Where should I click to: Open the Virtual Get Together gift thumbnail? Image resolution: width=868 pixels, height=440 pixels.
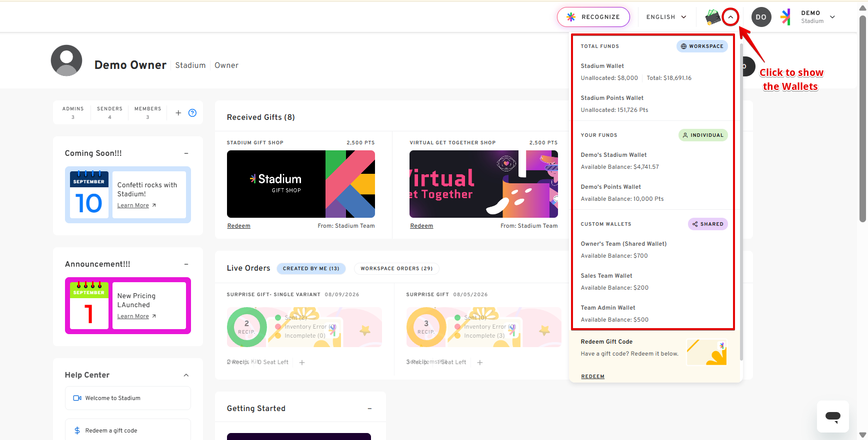483,184
